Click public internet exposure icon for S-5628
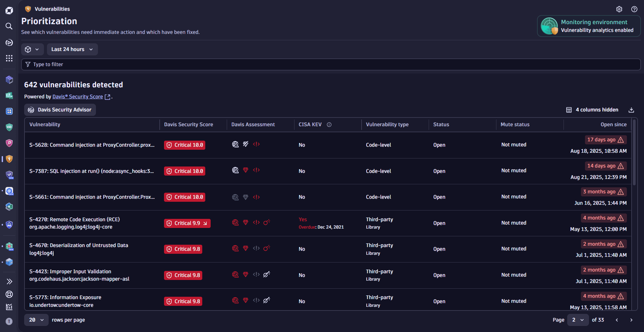644x332 pixels. (235, 144)
